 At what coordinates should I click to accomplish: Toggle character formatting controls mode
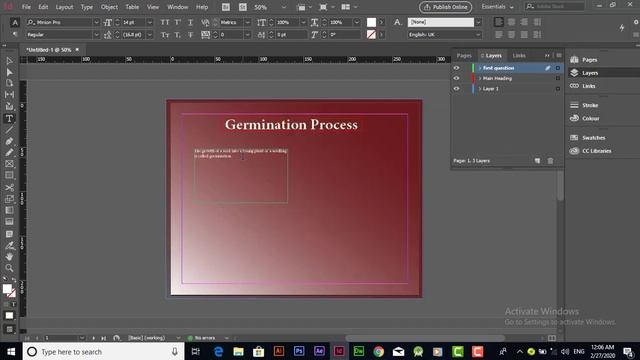15,22
